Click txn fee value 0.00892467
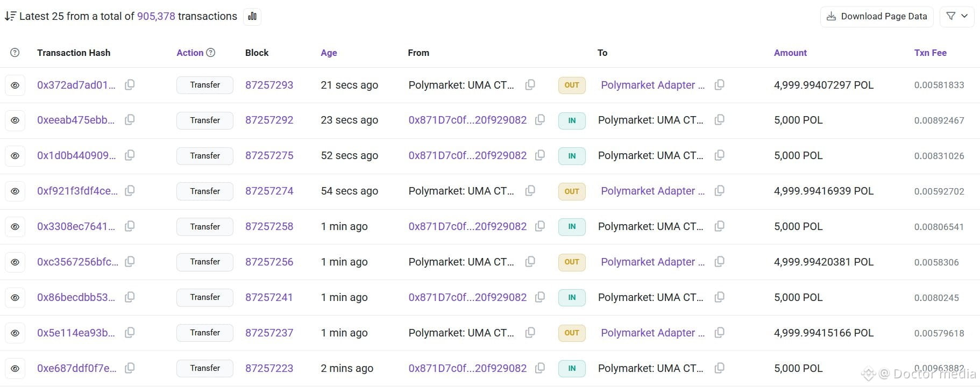The height and width of the screenshot is (387, 980). (x=939, y=120)
